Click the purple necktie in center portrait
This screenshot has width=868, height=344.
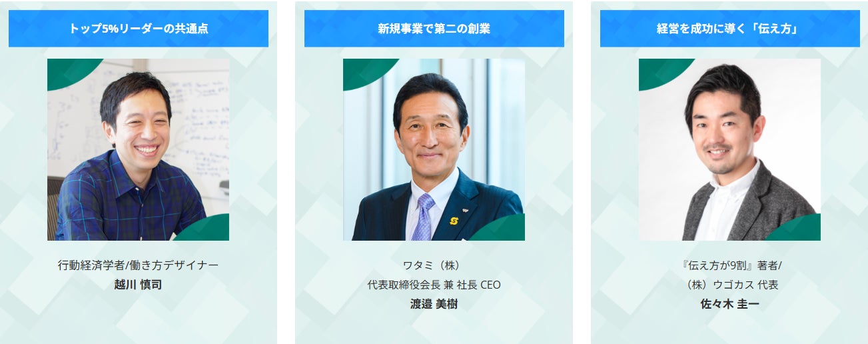coord(422,217)
